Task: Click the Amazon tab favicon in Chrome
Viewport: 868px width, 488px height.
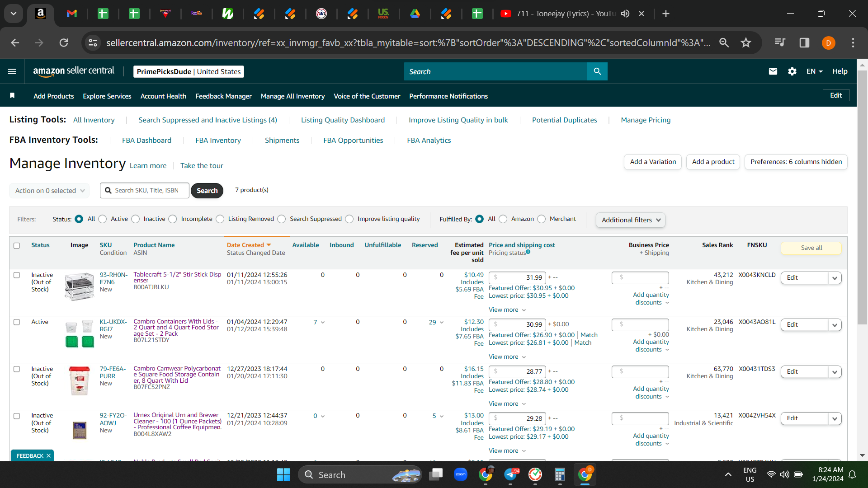Action: (41, 14)
